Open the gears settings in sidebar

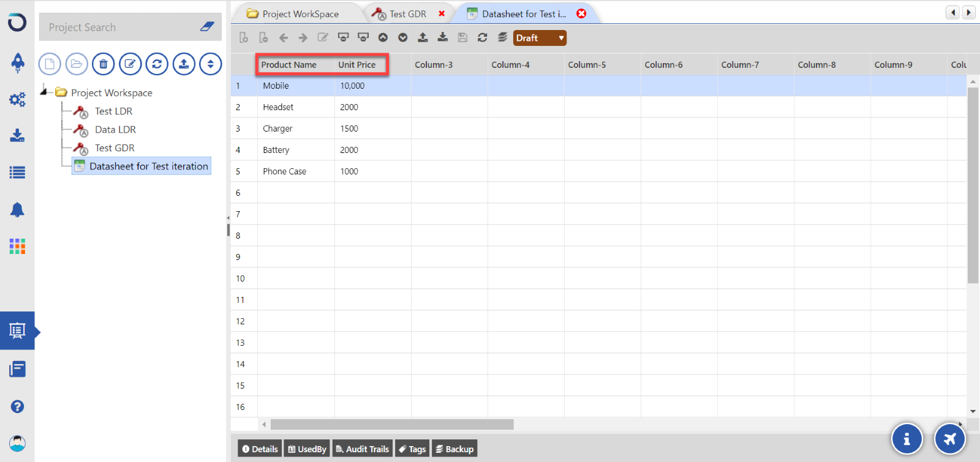pos(17,99)
